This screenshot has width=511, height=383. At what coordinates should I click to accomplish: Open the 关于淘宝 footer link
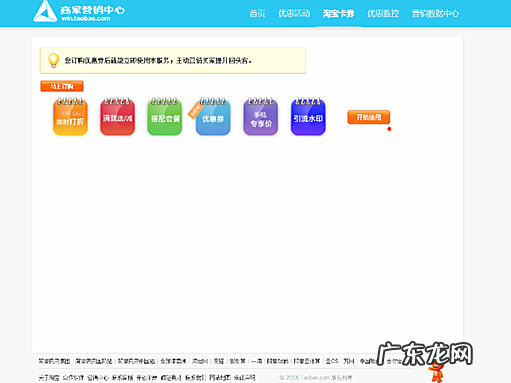(49, 378)
